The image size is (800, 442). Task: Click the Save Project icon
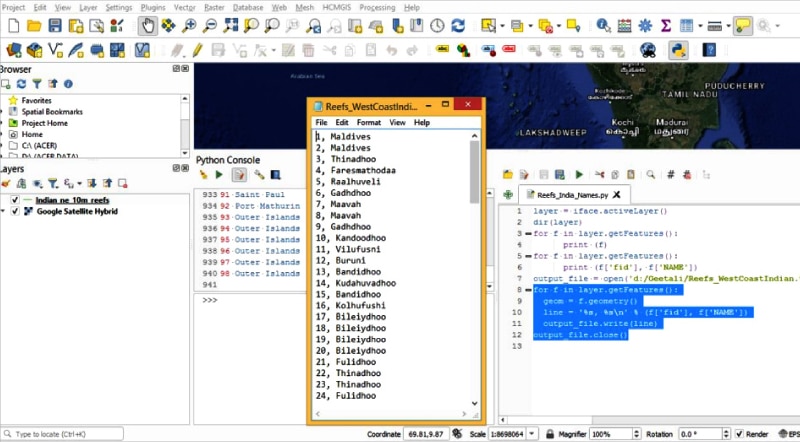coord(56,26)
